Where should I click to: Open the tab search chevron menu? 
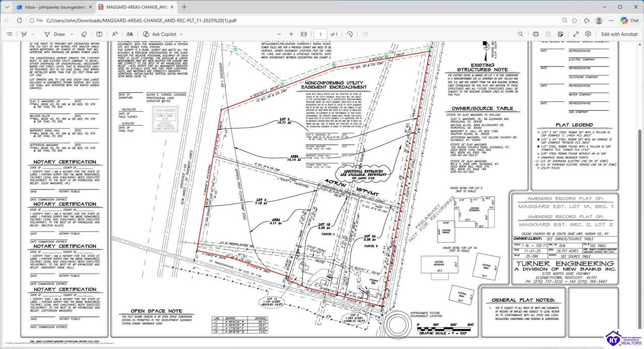point(7,7)
